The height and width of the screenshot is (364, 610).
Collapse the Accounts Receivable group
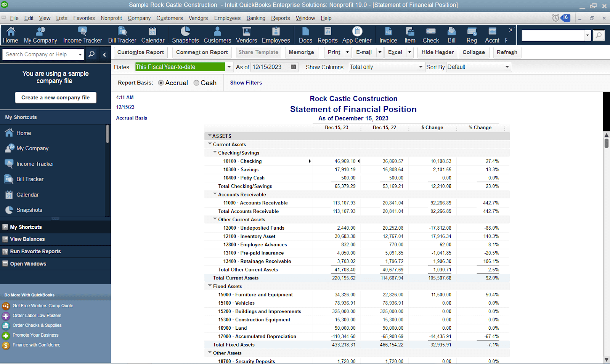(x=215, y=194)
